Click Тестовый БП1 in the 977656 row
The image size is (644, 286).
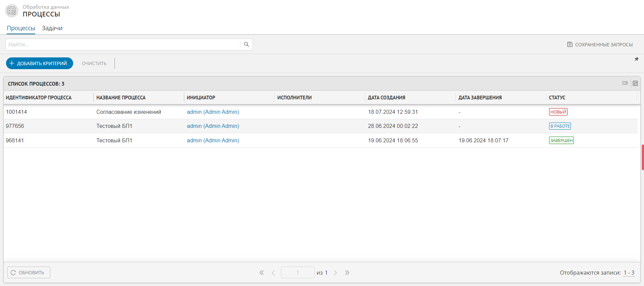114,126
